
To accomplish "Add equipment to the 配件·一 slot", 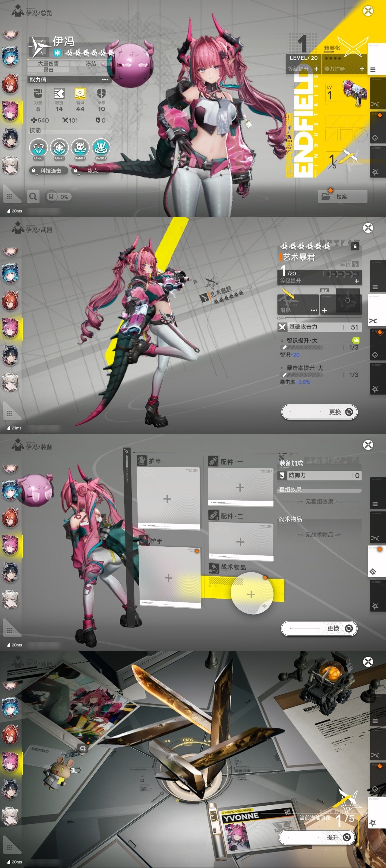I will (240, 487).
